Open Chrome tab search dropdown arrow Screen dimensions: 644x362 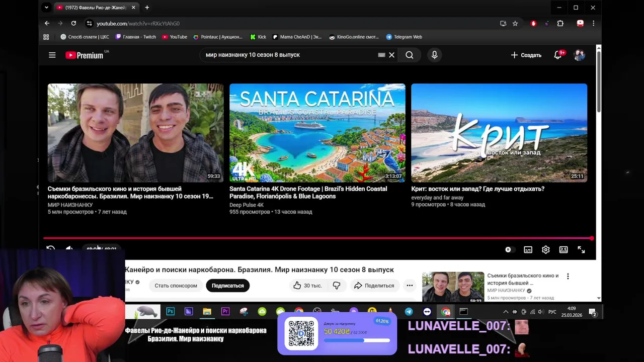(x=46, y=8)
